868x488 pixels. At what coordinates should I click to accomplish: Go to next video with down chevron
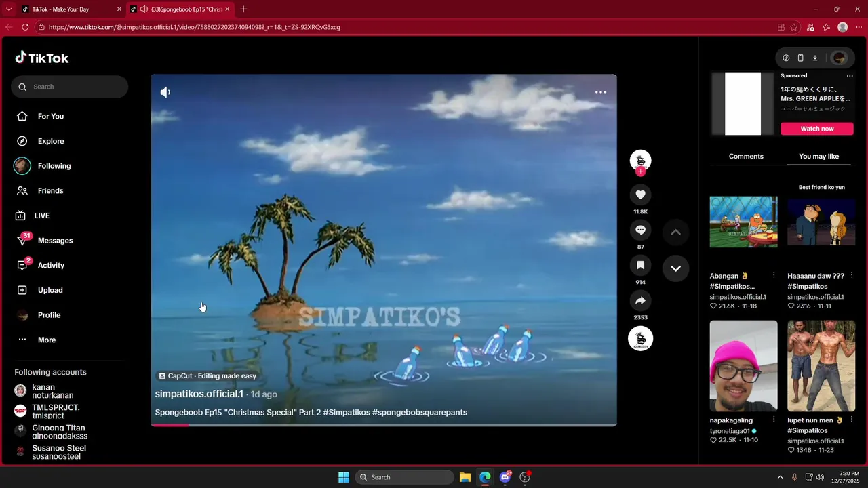(675, 268)
